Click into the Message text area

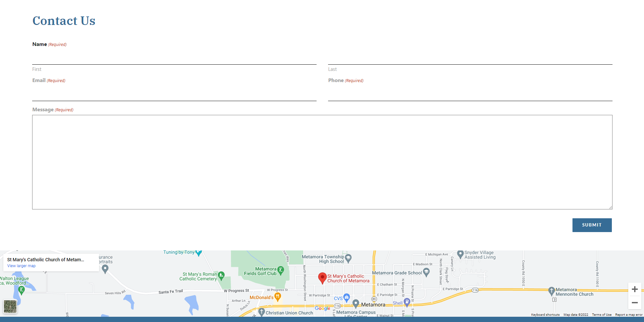coord(322,162)
